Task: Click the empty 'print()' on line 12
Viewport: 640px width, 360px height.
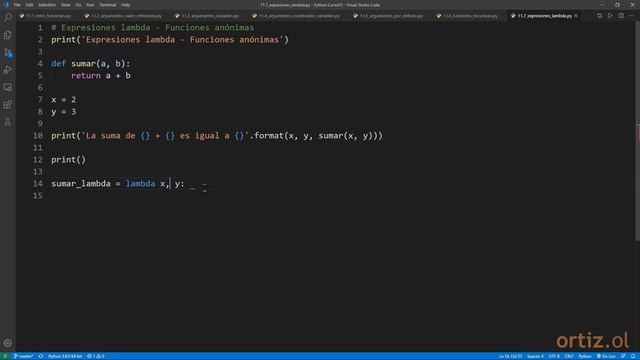Action: click(x=69, y=160)
